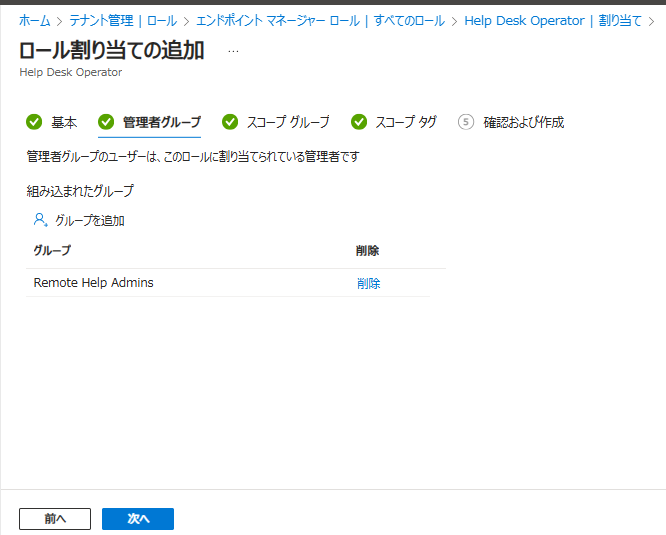This screenshot has width=666, height=535.
Task: Click the green checkmark icon beside スコープ グループ
Action: point(230,122)
